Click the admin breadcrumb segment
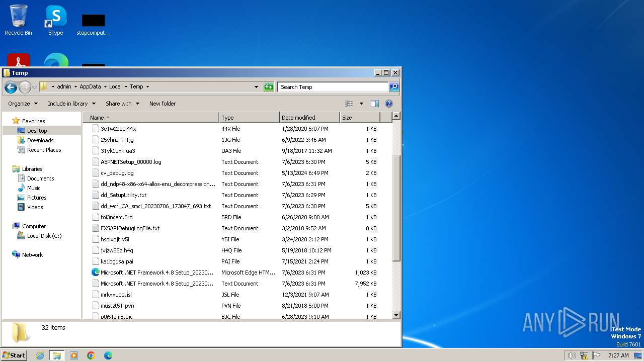The width and height of the screenshot is (644, 362). click(64, 87)
